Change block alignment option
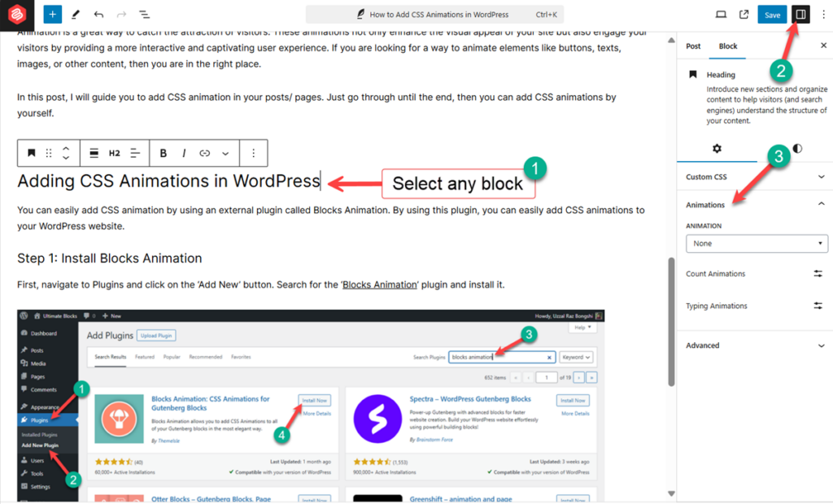The image size is (833, 504). tap(94, 153)
